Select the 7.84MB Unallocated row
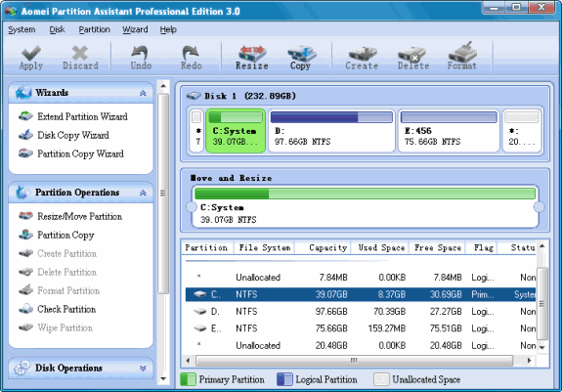The image size is (562, 392). pyautogui.click(x=361, y=277)
